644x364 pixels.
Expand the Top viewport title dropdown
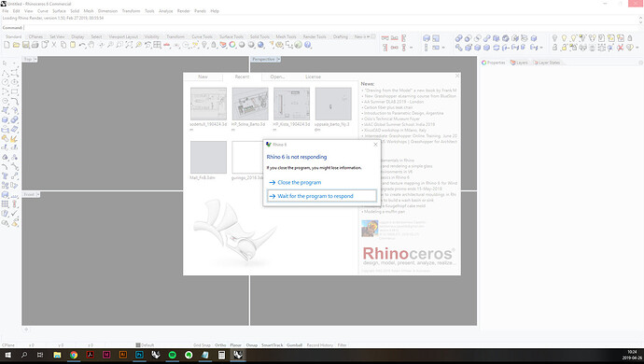(35, 59)
